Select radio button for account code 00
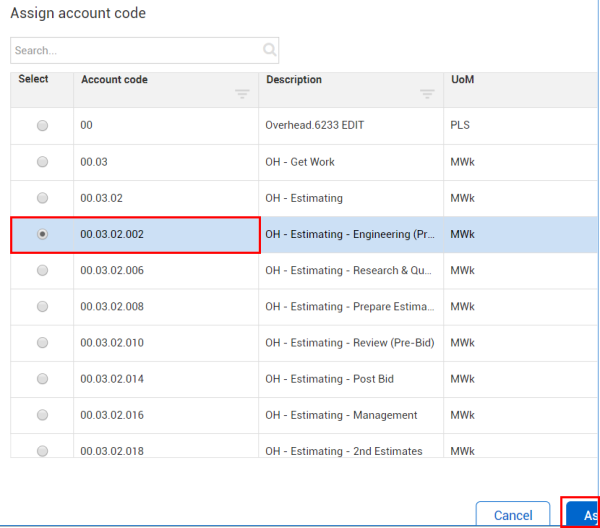This screenshot has height=528, width=600. (42, 126)
